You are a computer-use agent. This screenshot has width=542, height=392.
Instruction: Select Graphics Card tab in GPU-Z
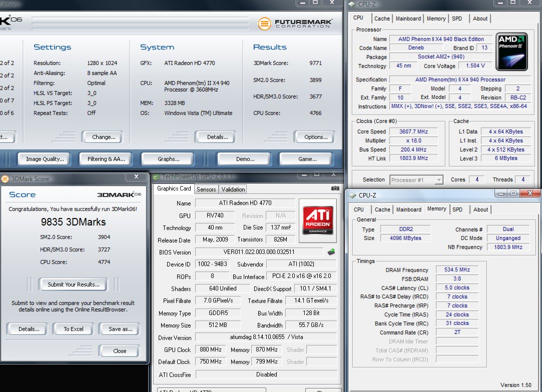pyautogui.click(x=174, y=188)
